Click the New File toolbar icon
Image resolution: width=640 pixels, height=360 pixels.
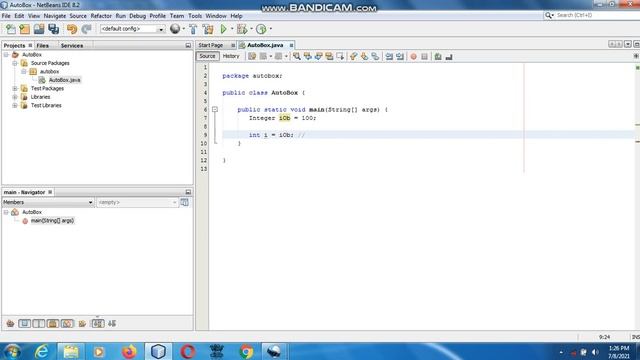(11, 29)
